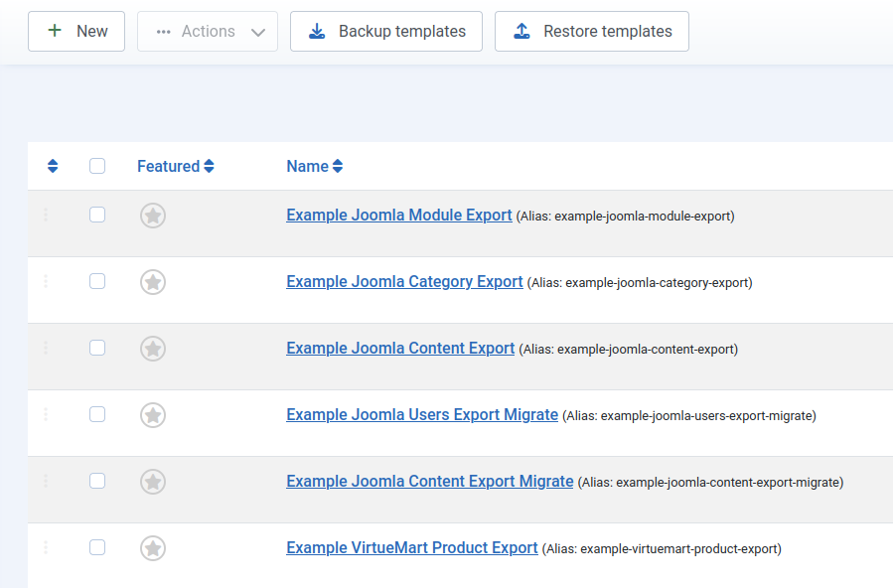This screenshot has width=893, height=588.
Task: Select the star icon next to Example VirtueMart Product Export
Action: pos(152,547)
